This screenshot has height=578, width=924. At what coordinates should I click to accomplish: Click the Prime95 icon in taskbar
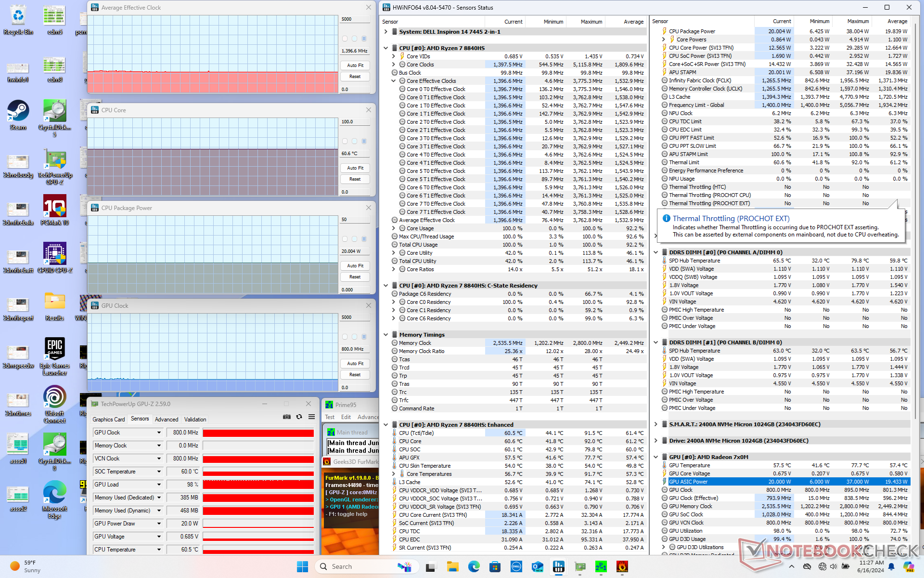[601, 567]
